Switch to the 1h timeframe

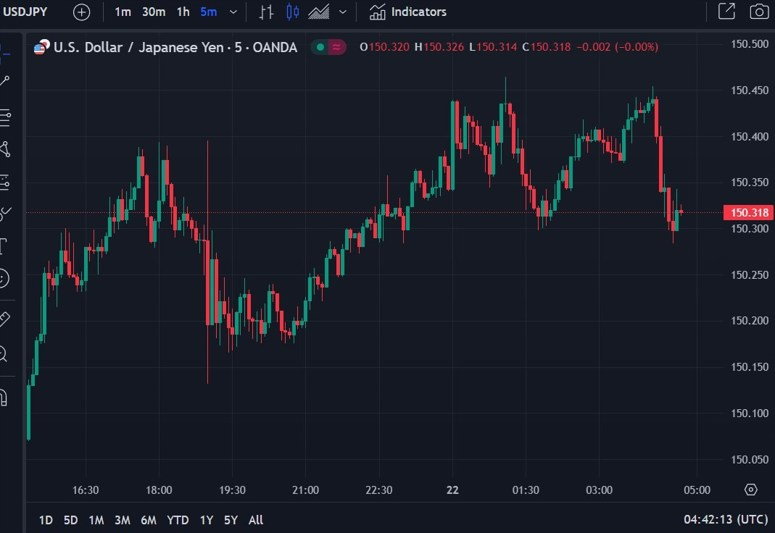183,12
